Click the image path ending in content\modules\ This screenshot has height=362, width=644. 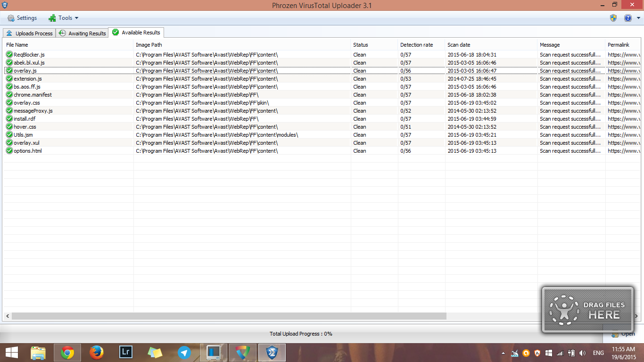[217, 135]
